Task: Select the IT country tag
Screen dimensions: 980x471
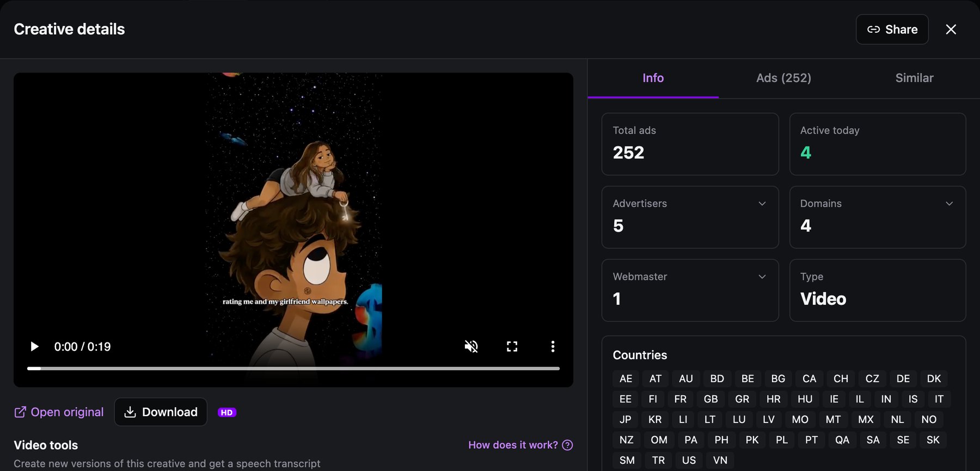Action: coord(939,399)
